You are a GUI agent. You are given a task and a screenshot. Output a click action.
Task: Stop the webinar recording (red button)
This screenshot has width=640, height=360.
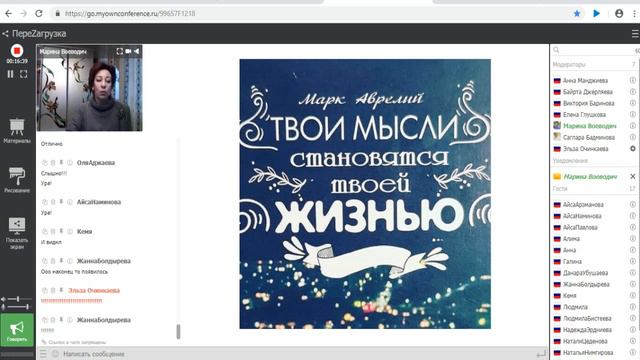point(17,51)
